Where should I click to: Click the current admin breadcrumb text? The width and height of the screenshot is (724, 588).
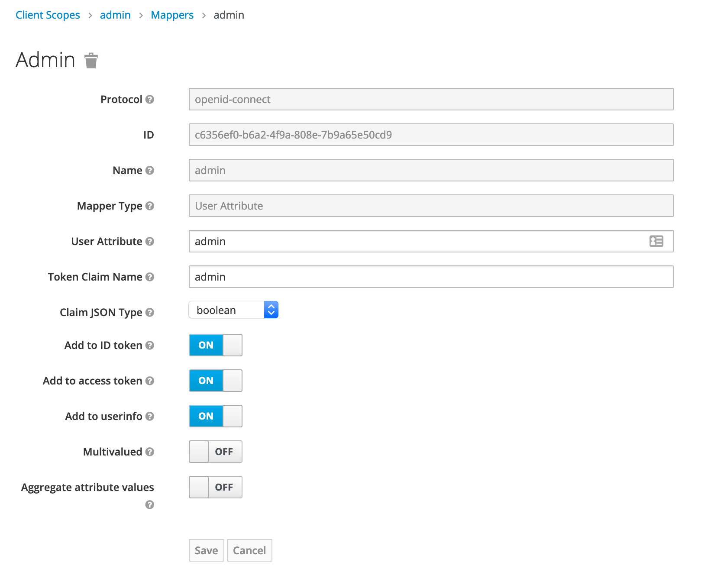point(229,15)
